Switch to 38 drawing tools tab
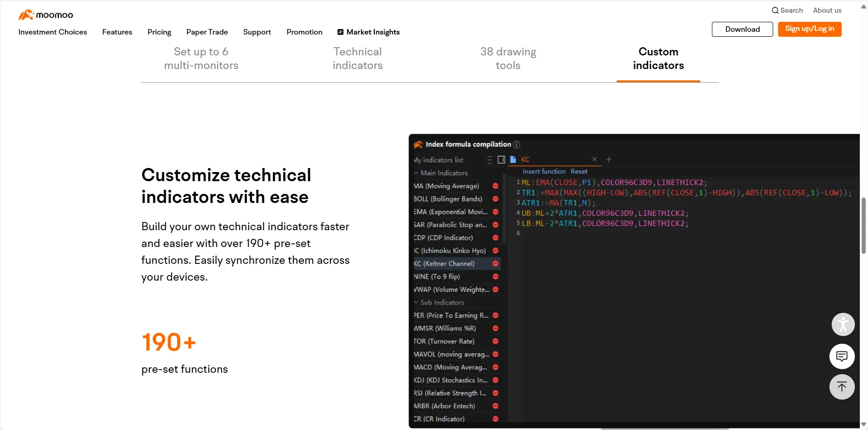Viewport: 868px width, 430px height. 508,59
